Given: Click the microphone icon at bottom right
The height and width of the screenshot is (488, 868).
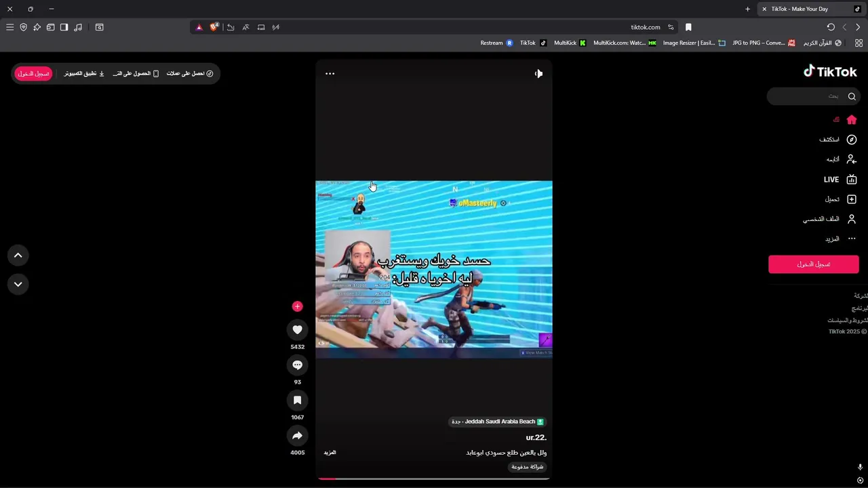Looking at the screenshot, I should [860, 467].
